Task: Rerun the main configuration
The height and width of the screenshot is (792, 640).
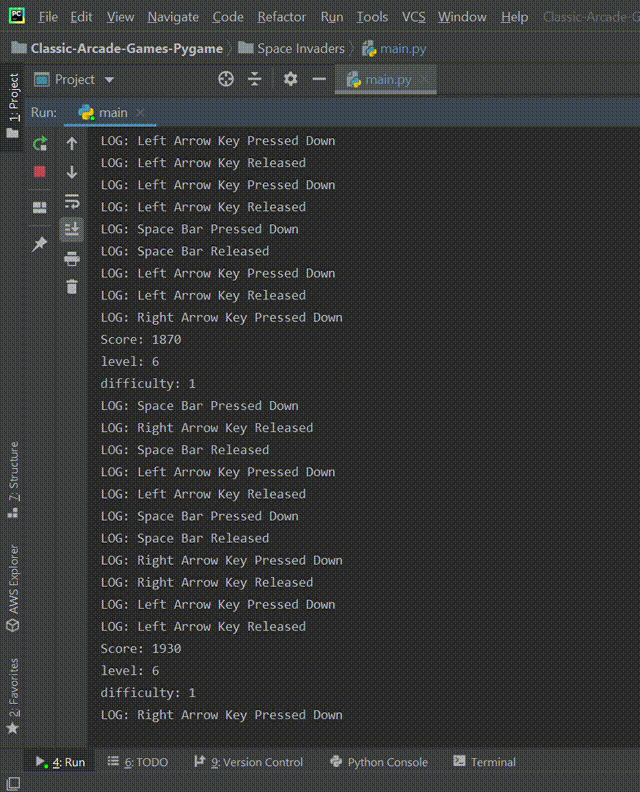Action: 40,143
